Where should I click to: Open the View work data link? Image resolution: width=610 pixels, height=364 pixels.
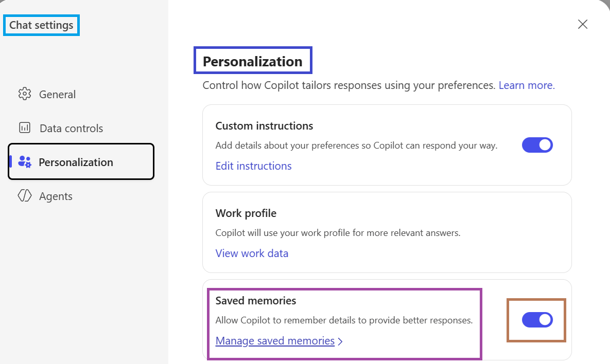252,253
